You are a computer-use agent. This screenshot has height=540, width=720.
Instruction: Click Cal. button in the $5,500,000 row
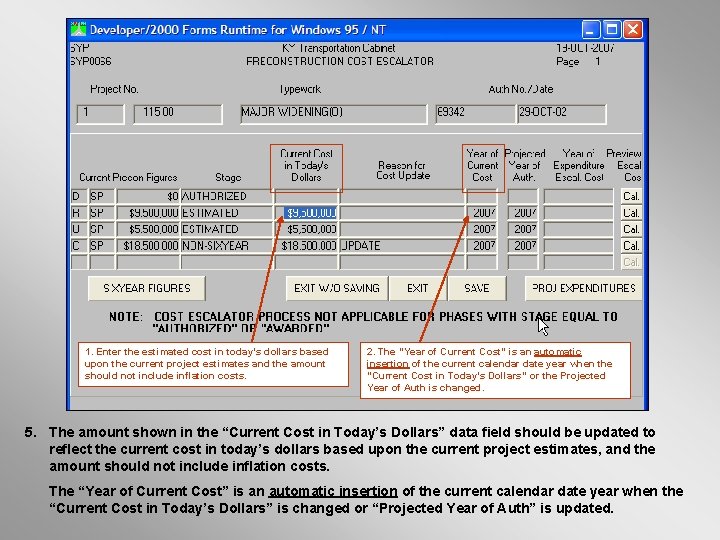pos(631,229)
